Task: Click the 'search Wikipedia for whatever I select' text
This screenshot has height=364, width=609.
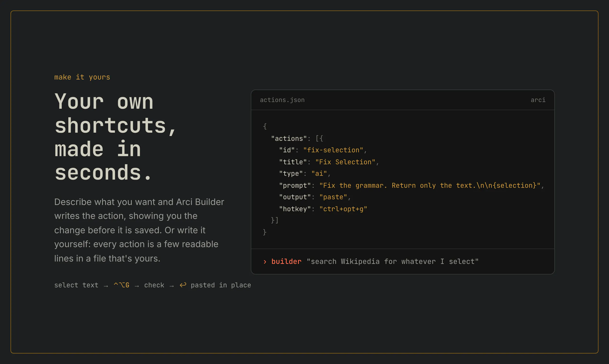Action: (393, 262)
